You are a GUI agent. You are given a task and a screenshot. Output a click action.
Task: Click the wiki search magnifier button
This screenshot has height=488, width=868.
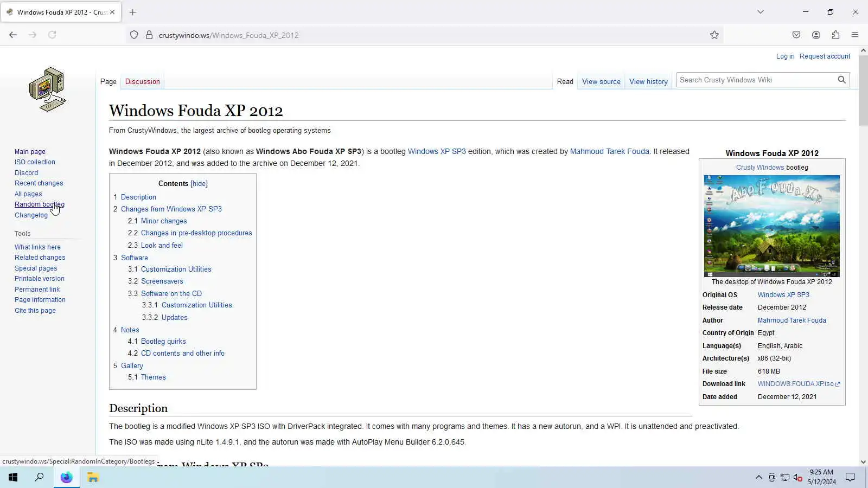pyautogui.click(x=841, y=80)
